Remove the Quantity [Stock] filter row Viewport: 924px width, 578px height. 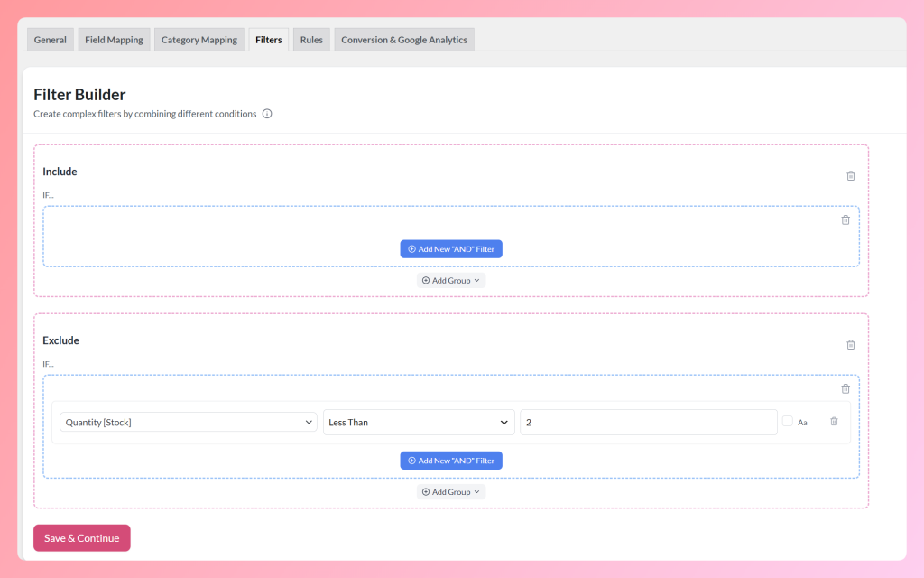pos(834,421)
